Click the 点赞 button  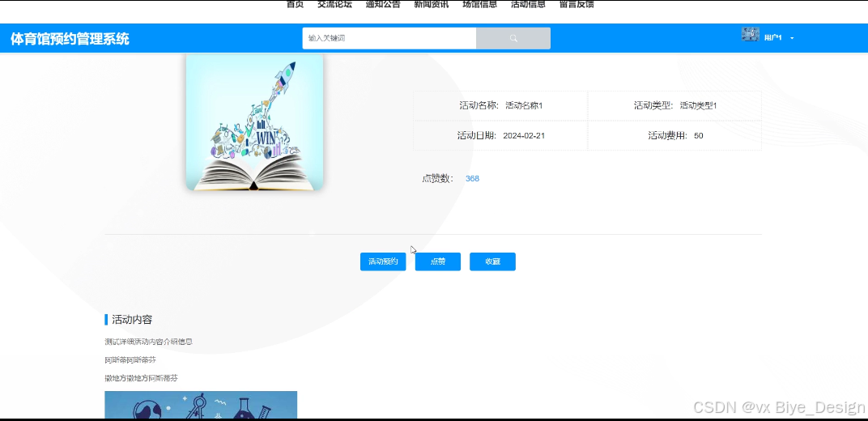tap(438, 262)
